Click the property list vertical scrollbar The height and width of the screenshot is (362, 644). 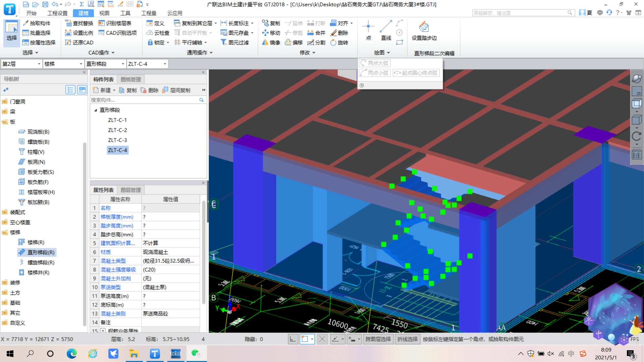[204, 252]
